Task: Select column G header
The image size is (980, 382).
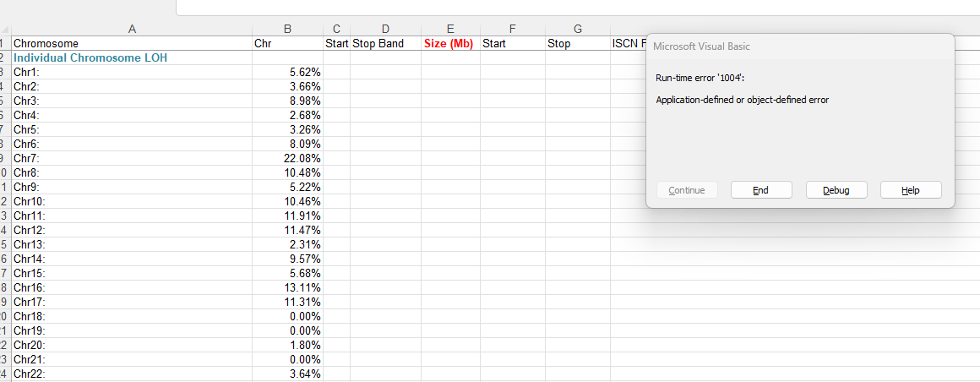Action: 578,29
